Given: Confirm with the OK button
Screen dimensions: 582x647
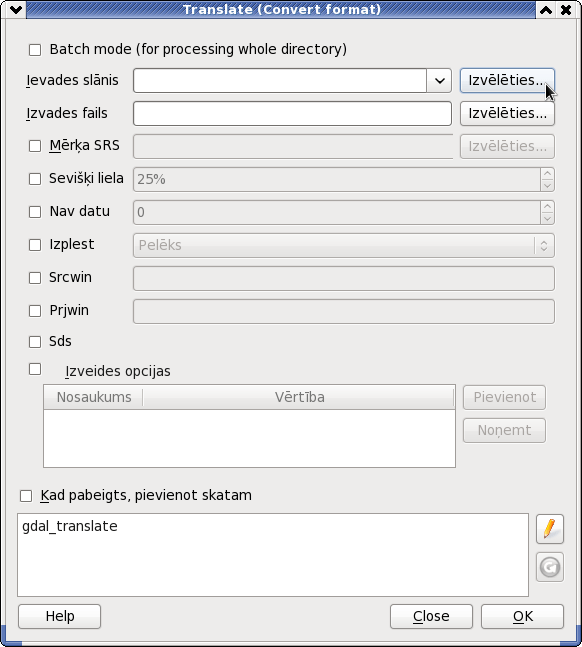Looking at the screenshot, I should pos(523,616).
